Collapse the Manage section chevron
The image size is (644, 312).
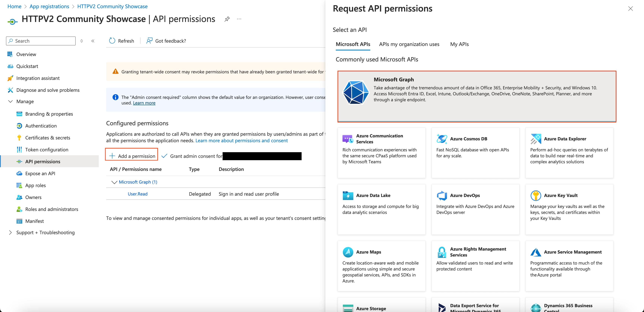tap(10, 101)
